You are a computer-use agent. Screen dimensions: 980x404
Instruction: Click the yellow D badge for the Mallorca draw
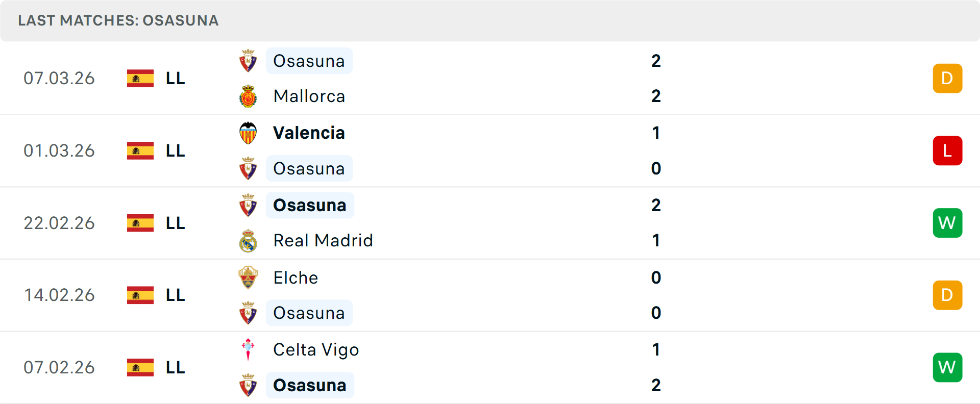coord(947,78)
